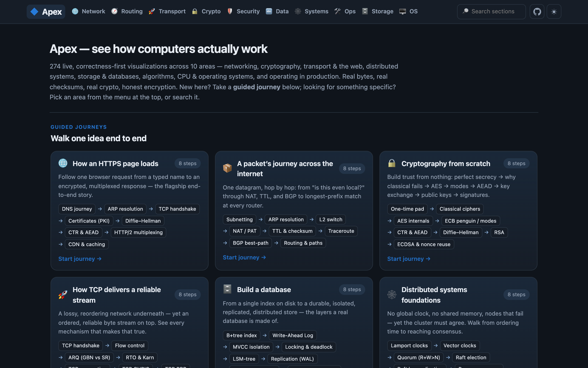588x368 pixels.
Task: Click the padlock icon beside Crypto
Action: point(195,11)
